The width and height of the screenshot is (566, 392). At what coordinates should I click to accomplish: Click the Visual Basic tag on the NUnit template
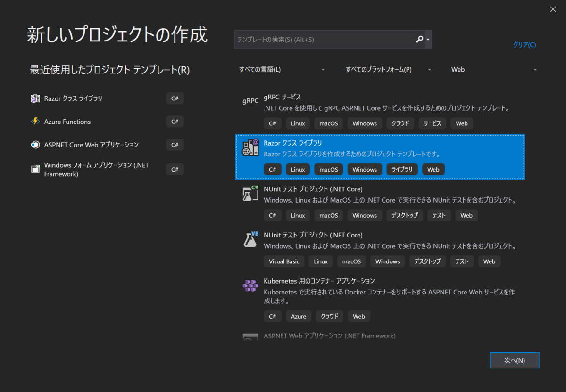[283, 261]
